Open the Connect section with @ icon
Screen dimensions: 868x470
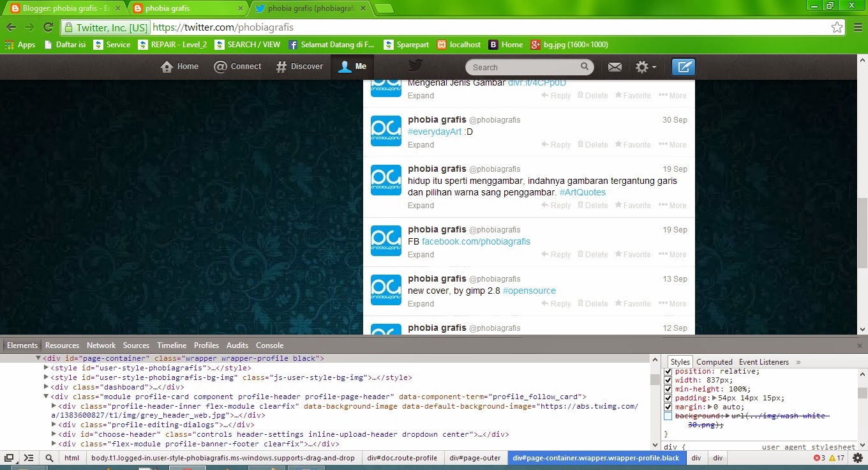click(237, 66)
